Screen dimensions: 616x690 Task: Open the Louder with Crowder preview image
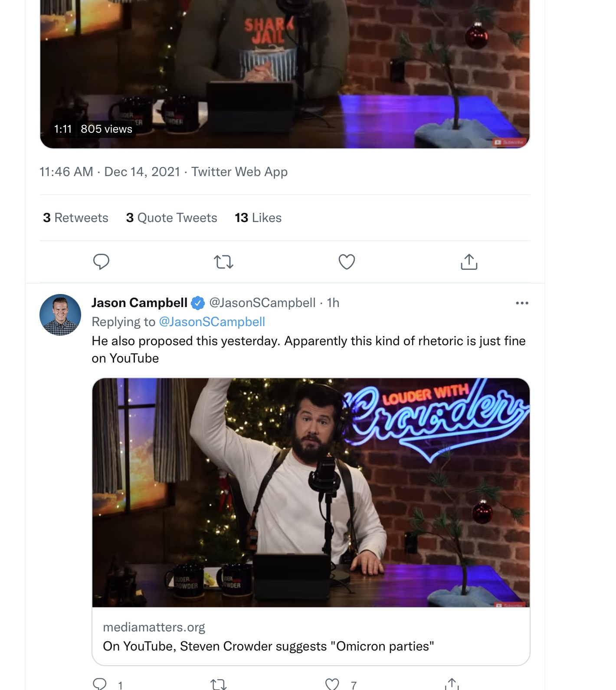click(x=311, y=493)
